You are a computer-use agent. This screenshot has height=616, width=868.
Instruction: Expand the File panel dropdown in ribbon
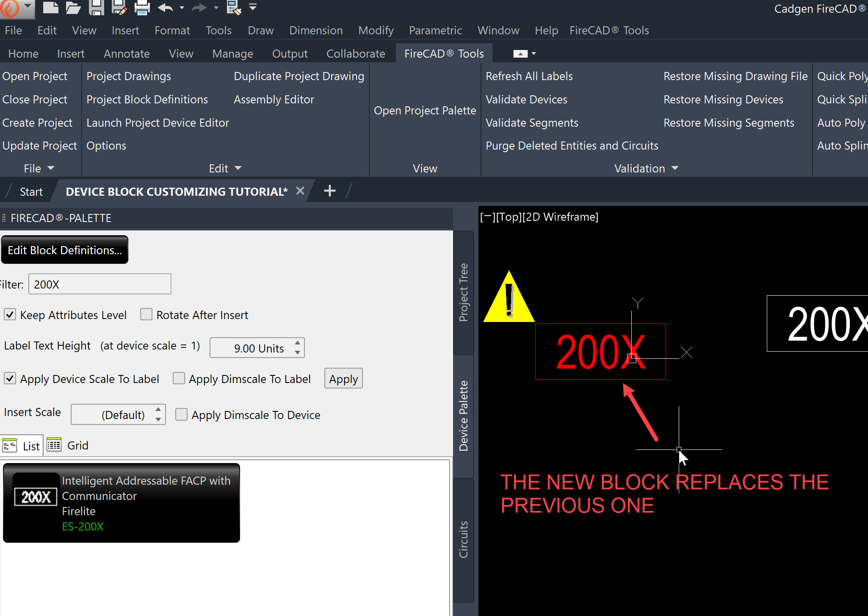51,168
